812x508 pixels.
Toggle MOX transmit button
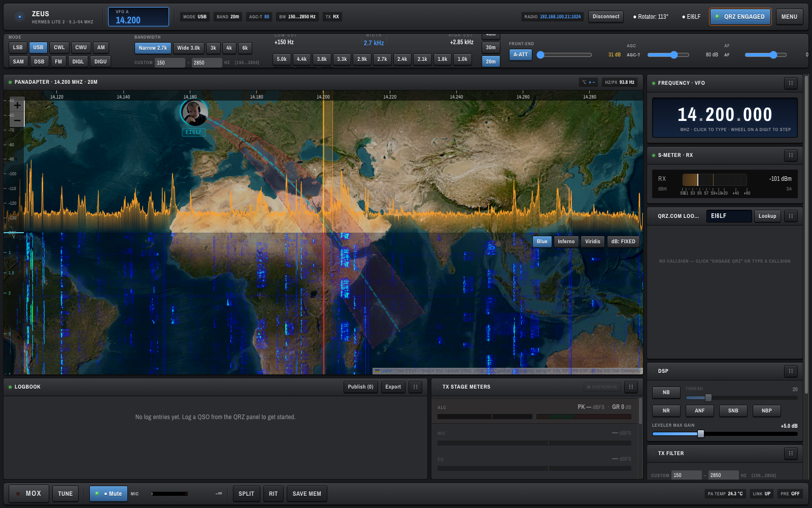pos(29,494)
